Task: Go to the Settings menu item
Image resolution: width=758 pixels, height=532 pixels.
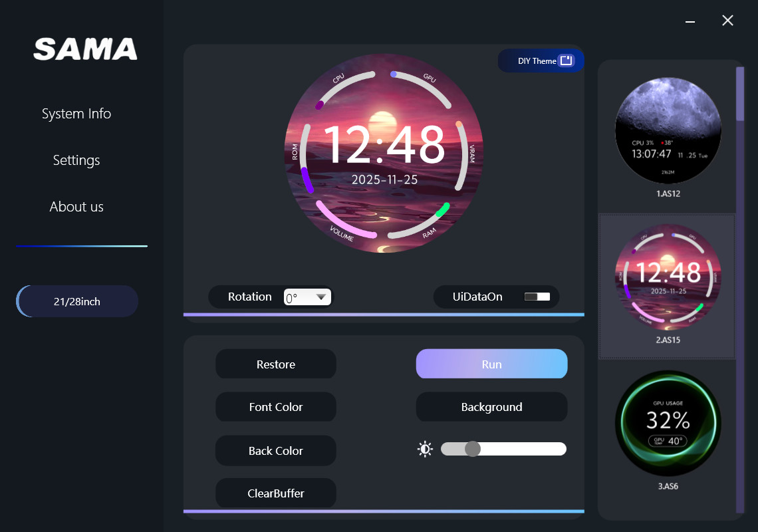Action: [76, 160]
